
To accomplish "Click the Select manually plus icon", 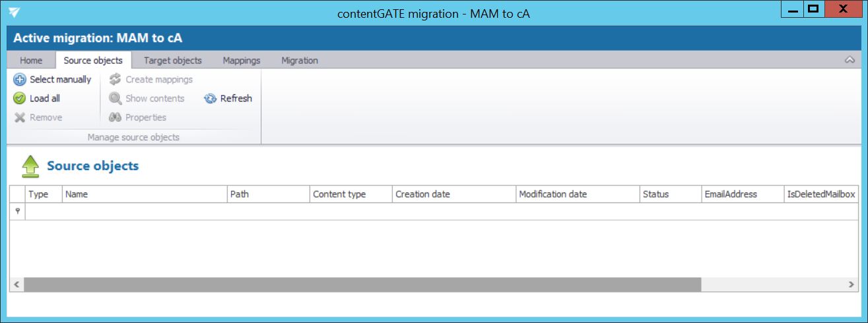I will 20,80.
